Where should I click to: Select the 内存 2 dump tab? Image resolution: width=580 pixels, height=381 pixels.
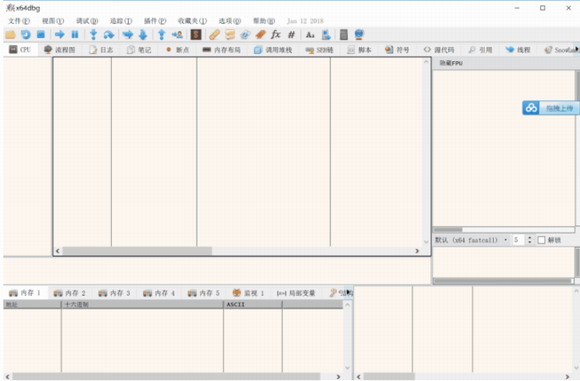pos(70,293)
